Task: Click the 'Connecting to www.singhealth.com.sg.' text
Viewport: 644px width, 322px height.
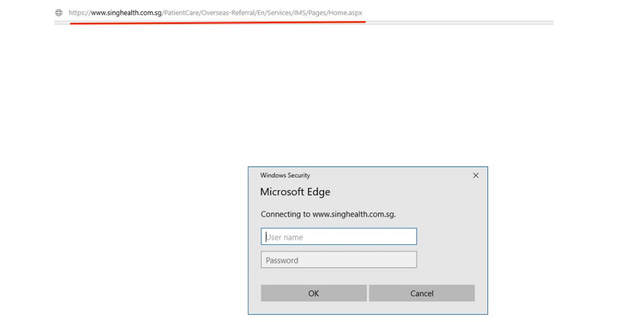Action: click(x=328, y=214)
